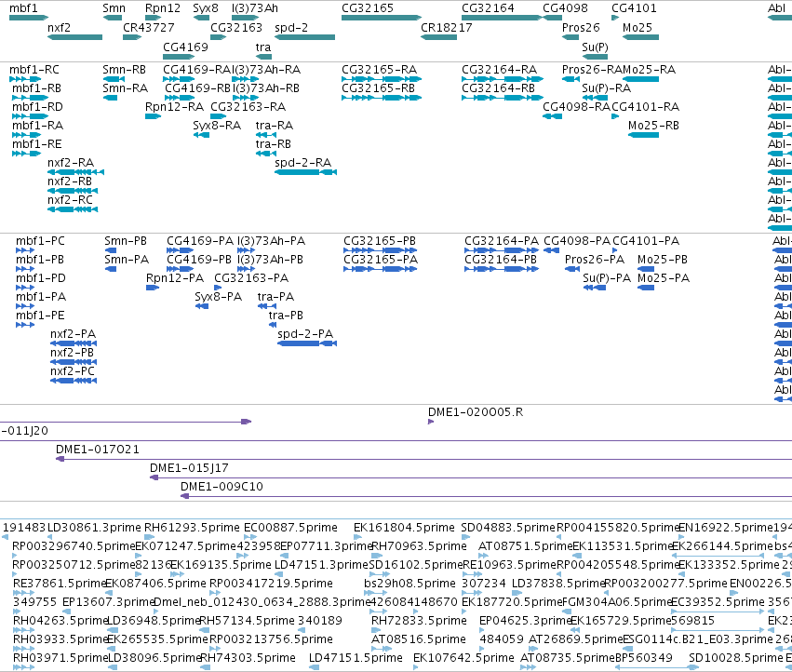Click transcript CG4098-RA

(552, 116)
